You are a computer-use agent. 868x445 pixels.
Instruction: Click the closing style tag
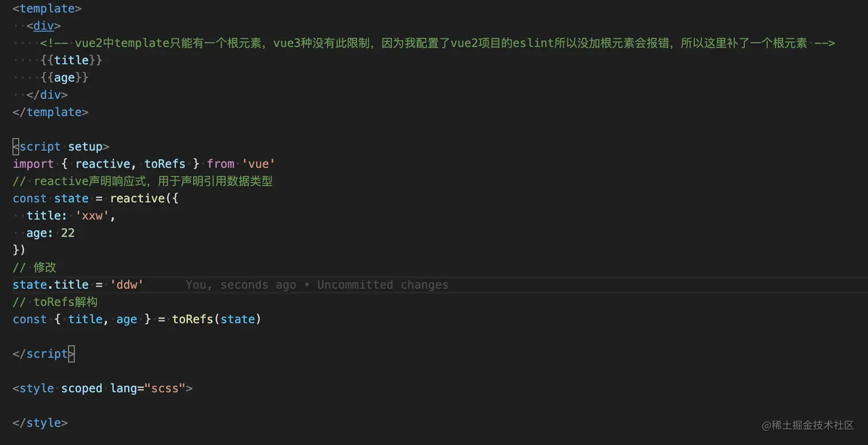[40, 423]
